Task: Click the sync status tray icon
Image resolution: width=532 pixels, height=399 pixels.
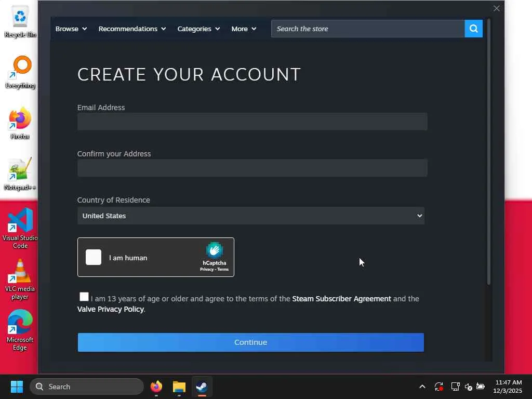Action: 438,387
